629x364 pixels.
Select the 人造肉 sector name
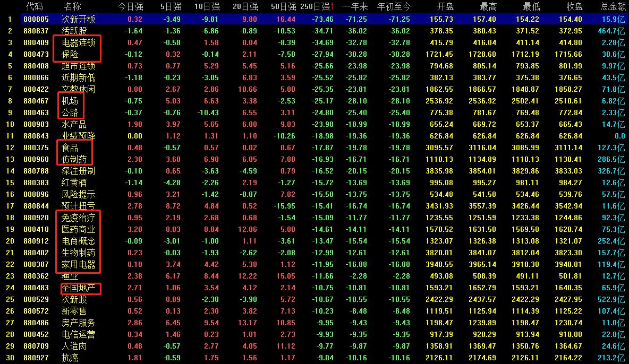coord(74,346)
